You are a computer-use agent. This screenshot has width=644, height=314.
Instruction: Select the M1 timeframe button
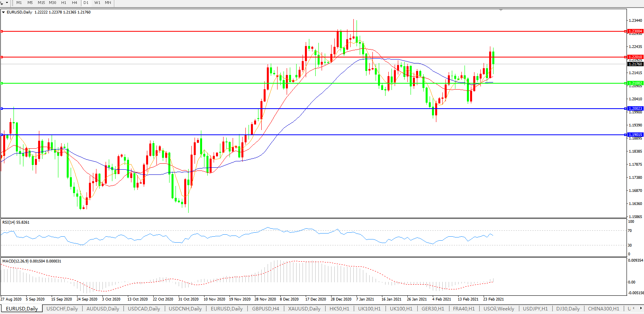coord(19,3)
